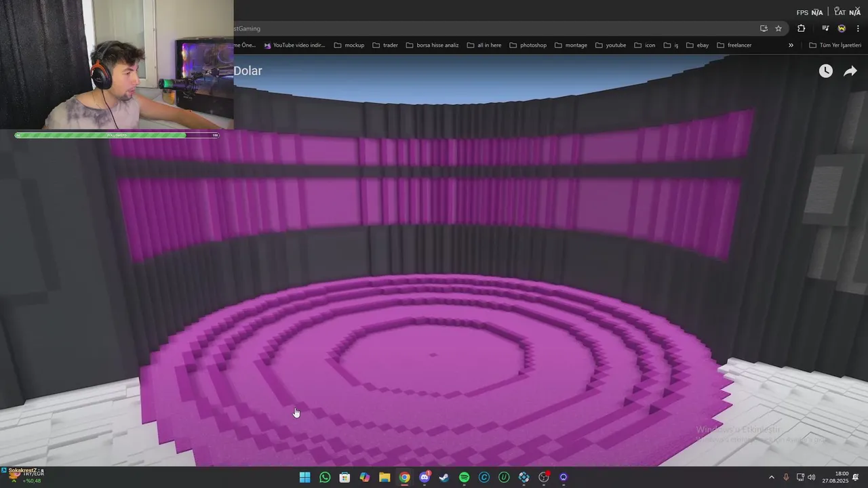Open the blue C app in taskbar

coord(484,477)
